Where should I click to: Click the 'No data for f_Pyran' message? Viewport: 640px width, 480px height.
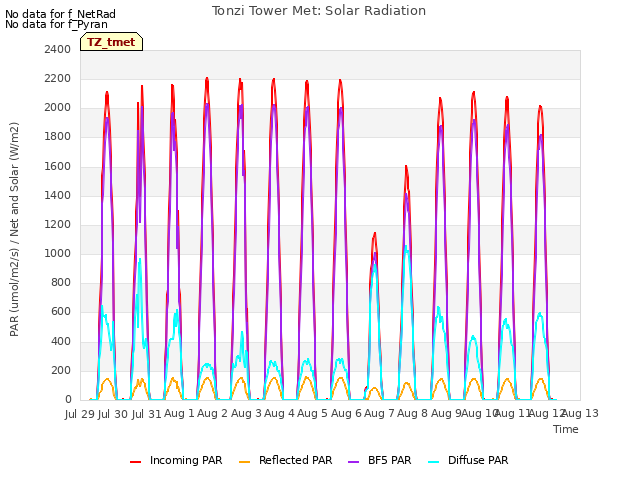(56, 24)
